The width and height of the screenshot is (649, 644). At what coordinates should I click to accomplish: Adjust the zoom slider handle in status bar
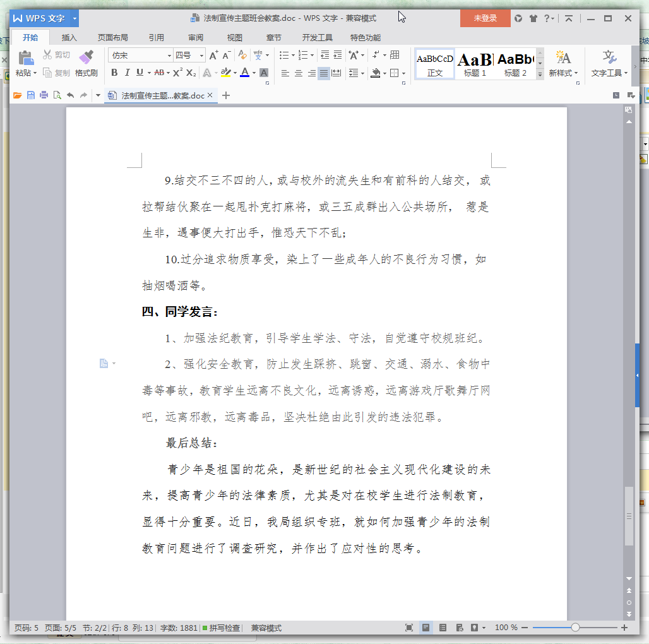[575, 628]
